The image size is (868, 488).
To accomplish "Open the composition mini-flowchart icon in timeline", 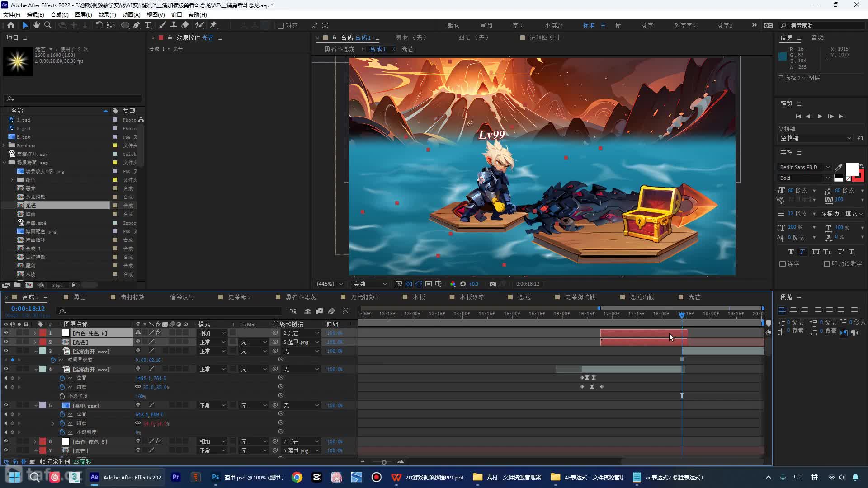I will click(x=293, y=311).
